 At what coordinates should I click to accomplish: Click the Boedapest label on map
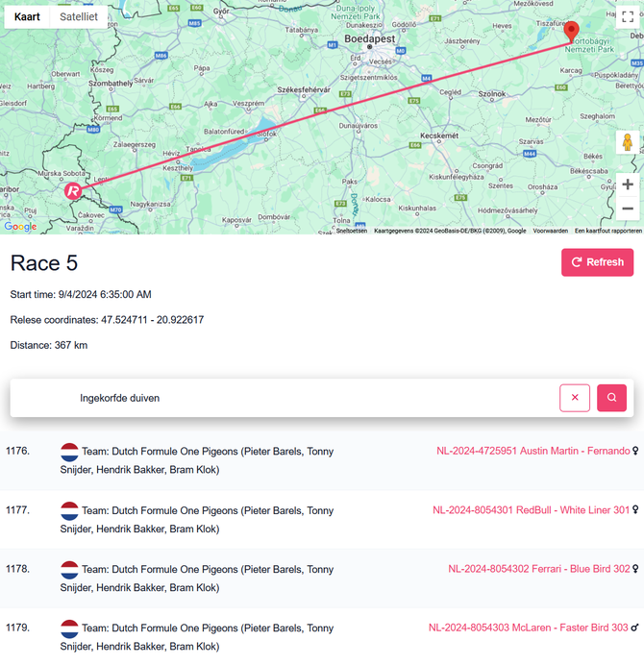[369, 38]
